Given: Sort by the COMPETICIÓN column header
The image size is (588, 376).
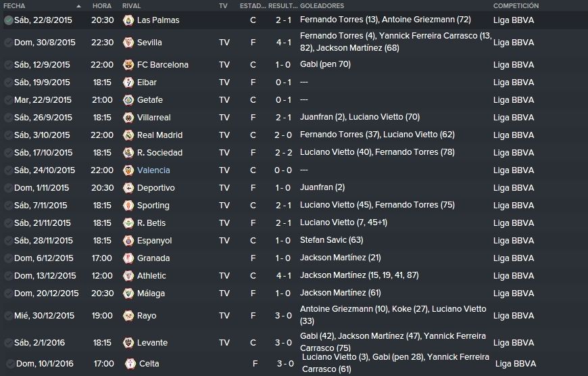Looking at the screenshot, I should [516, 6].
